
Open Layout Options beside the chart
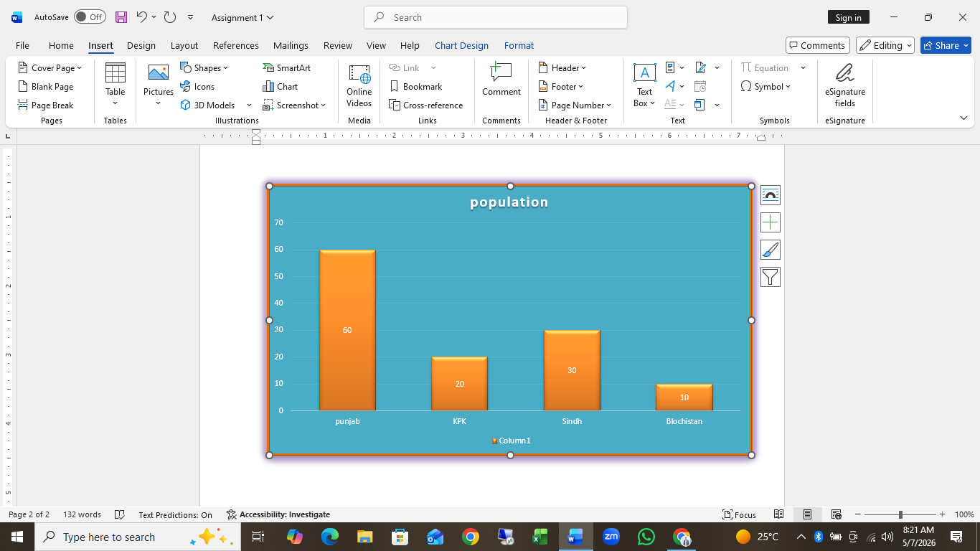click(x=771, y=195)
